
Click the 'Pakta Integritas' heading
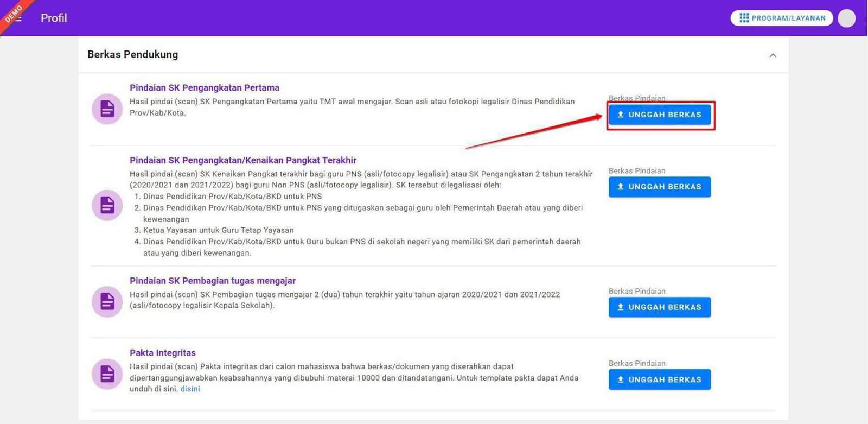(163, 353)
